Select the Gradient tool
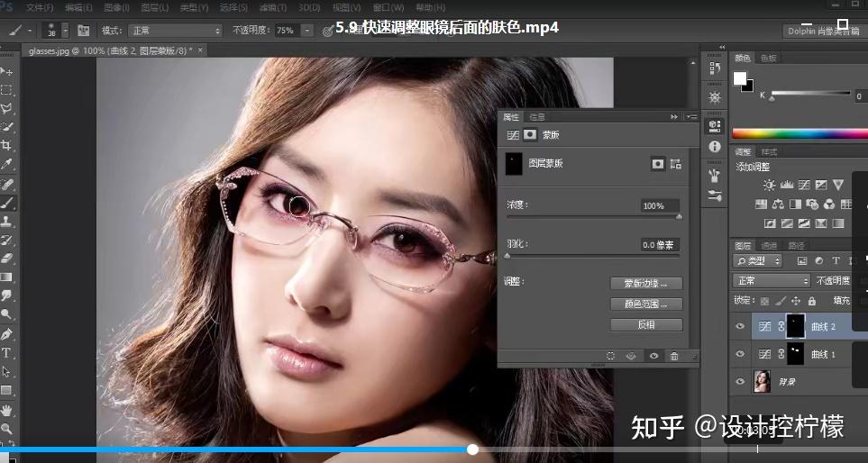Image resolution: width=868 pixels, height=463 pixels. coord(6,277)
